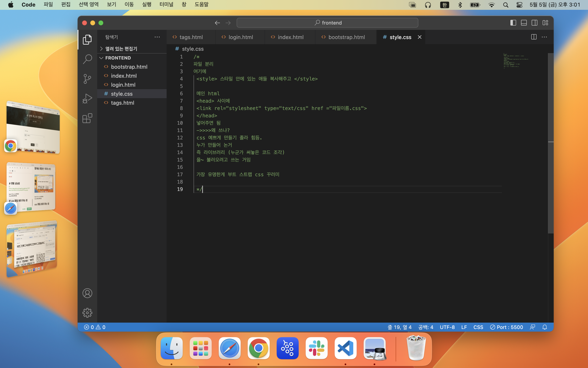This screenshot has width=588, height=368.
Task: Change file encoding UTF-8
Action: click(447, 327)
